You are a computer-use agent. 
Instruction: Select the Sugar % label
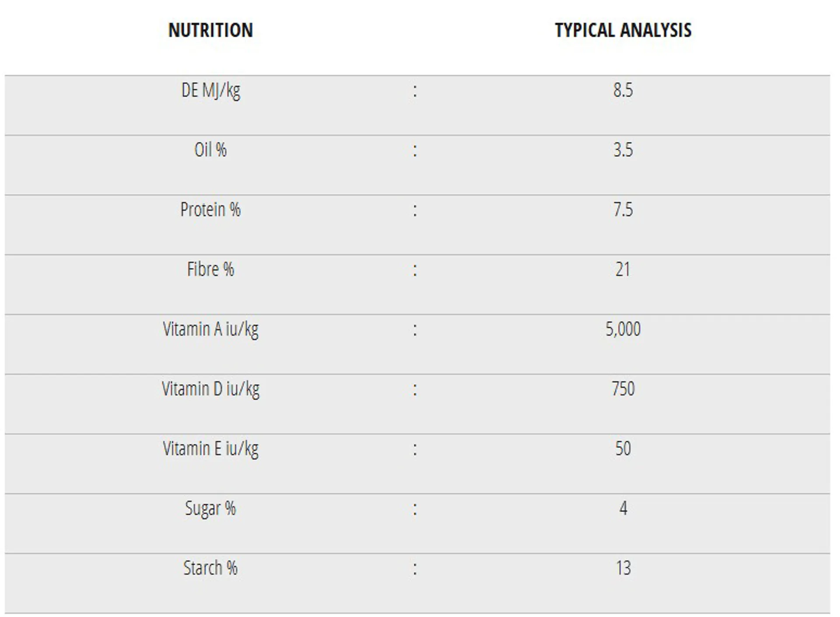(210, 509)
